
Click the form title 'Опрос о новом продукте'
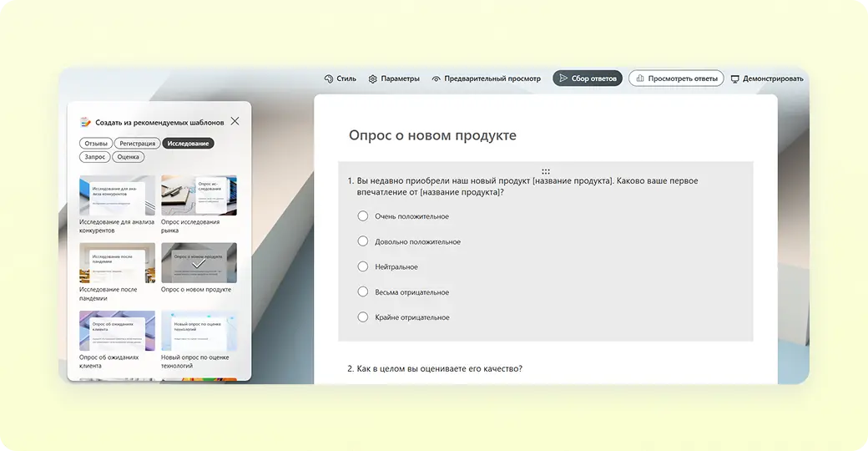pyautogui.click(x=432, y=135)
